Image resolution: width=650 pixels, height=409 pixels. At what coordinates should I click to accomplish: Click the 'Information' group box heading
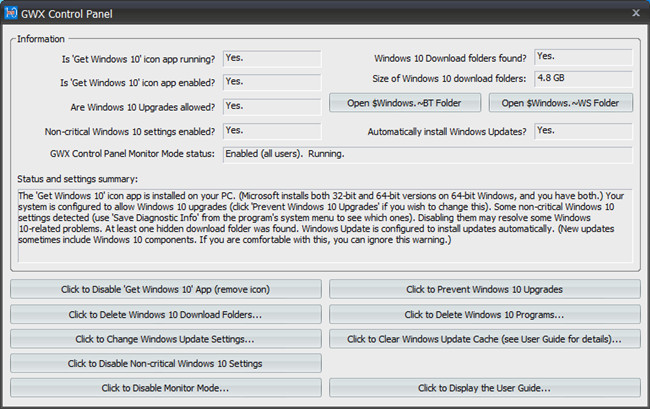[41, 39]
